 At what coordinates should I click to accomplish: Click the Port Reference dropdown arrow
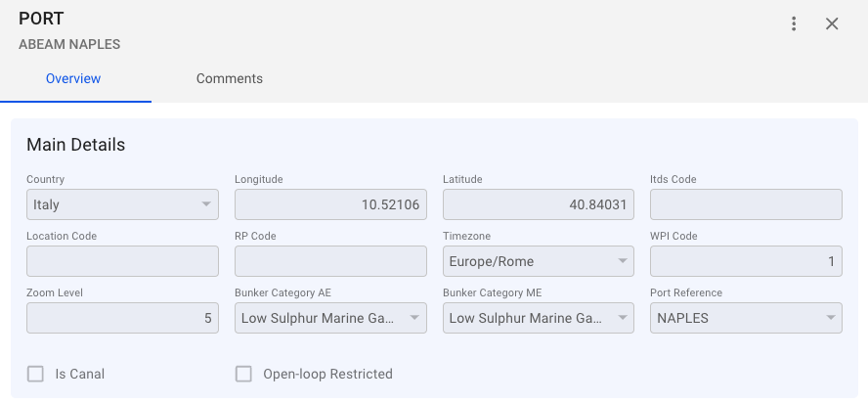tap(830, 318)
